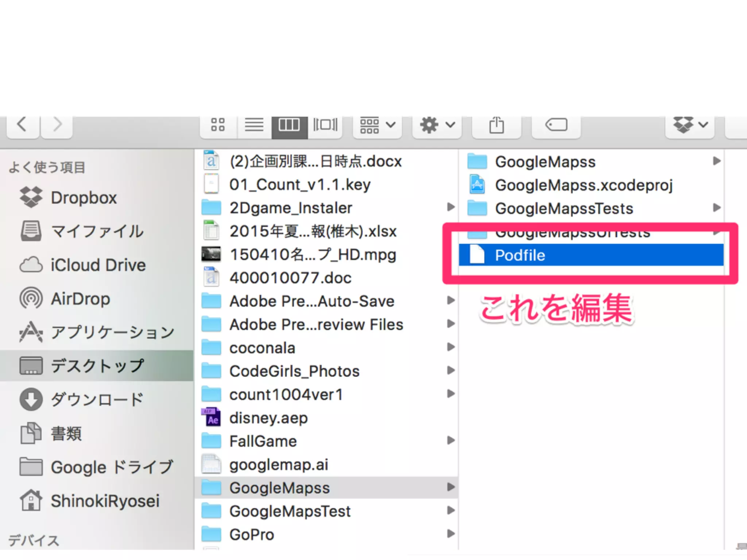Select Dropbox in sidebar favorites
This screenshot has height=560, width=747.
(84, 198)
